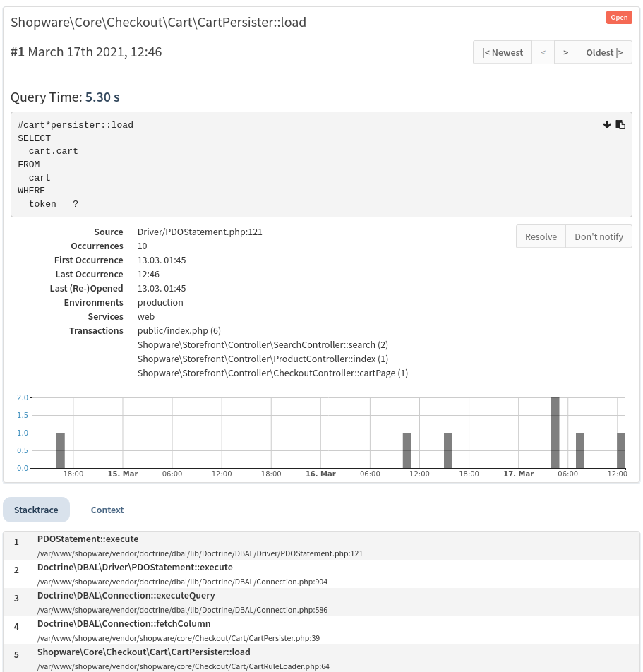Image resolution: width=643 pixels, height=672 pixels.
Task: Click the path ending CartPersister.php:39
Action: point(179,638)
